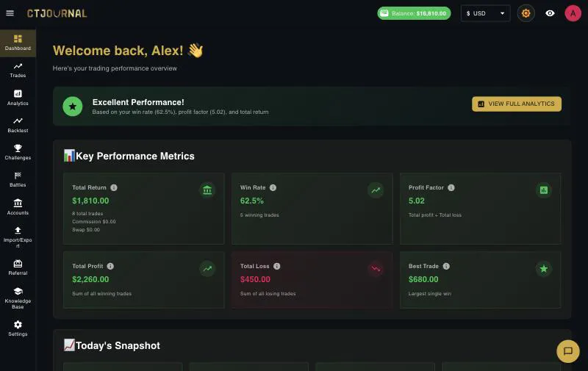Click info icon next to Profit Factor
Image resolution: width=588 pixels, height=371 pixels.
[451, 188]
